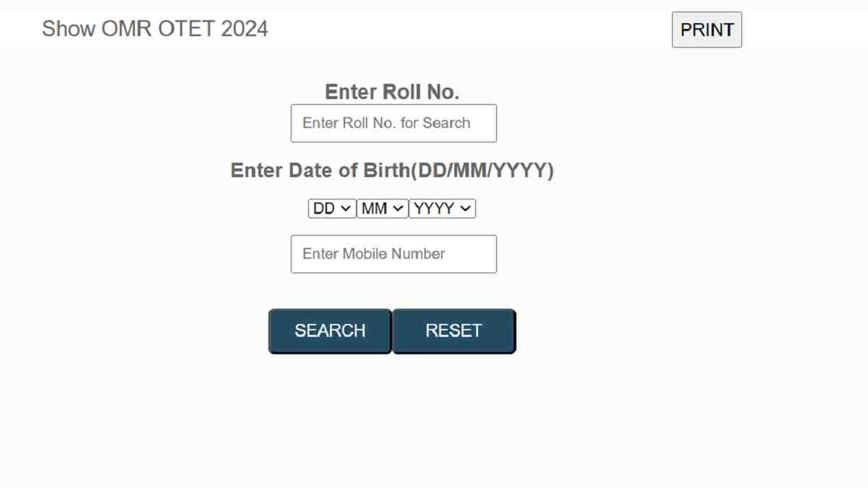Open the DD day dropdown
This screenshot has height=488, width=868.
coord(332,209)
